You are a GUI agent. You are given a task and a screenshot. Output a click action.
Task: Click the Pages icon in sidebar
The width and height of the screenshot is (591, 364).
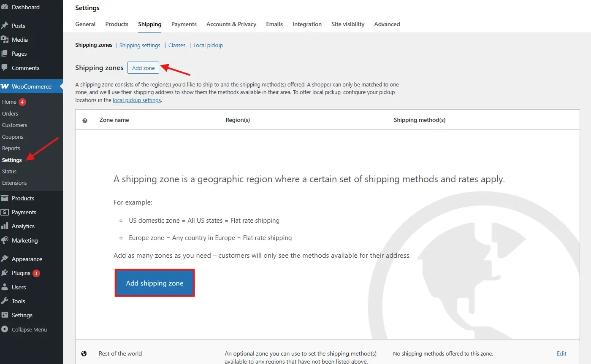click(5, 54)
